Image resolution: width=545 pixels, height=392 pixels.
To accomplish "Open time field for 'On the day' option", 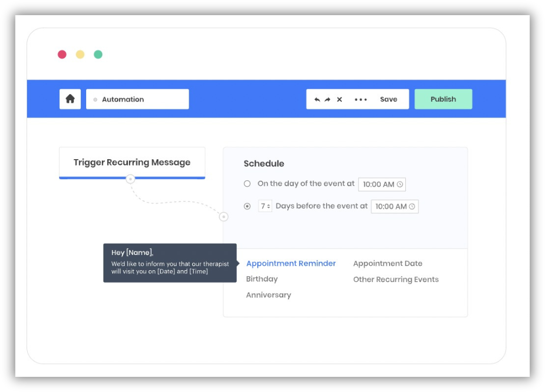I will tap(382, 184).
